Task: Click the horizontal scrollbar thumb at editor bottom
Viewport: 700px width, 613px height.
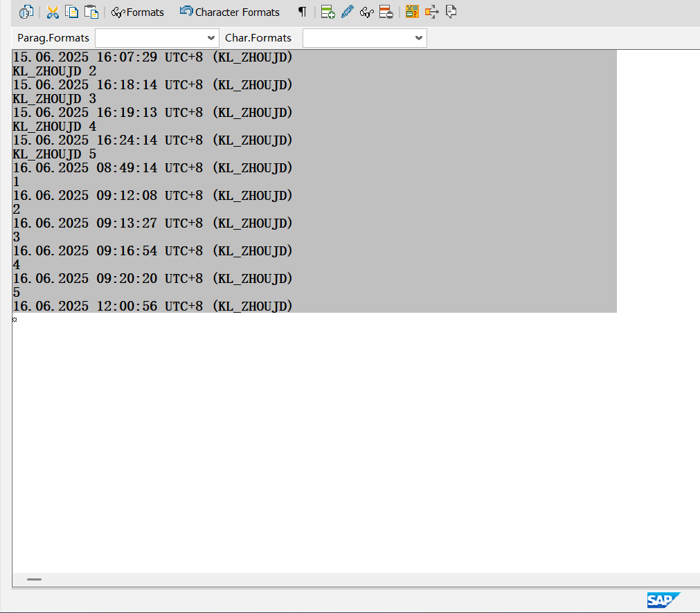Action: click(x=34, y=579)
